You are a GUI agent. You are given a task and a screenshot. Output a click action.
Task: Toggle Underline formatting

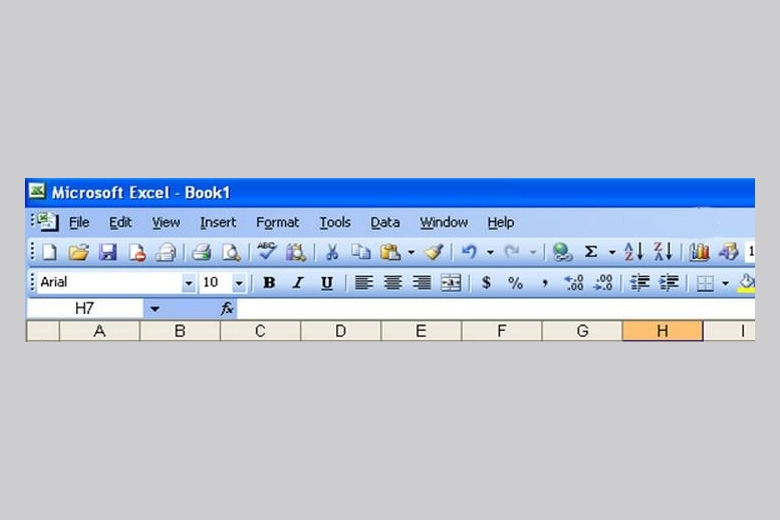(326, 283)
